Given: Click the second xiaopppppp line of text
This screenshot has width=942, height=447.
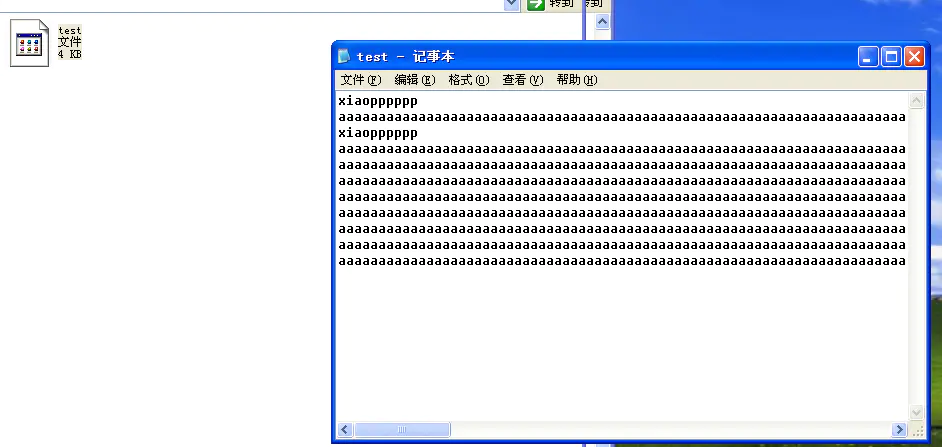Looking at the screenshot, I should click(x=378, y=133).
